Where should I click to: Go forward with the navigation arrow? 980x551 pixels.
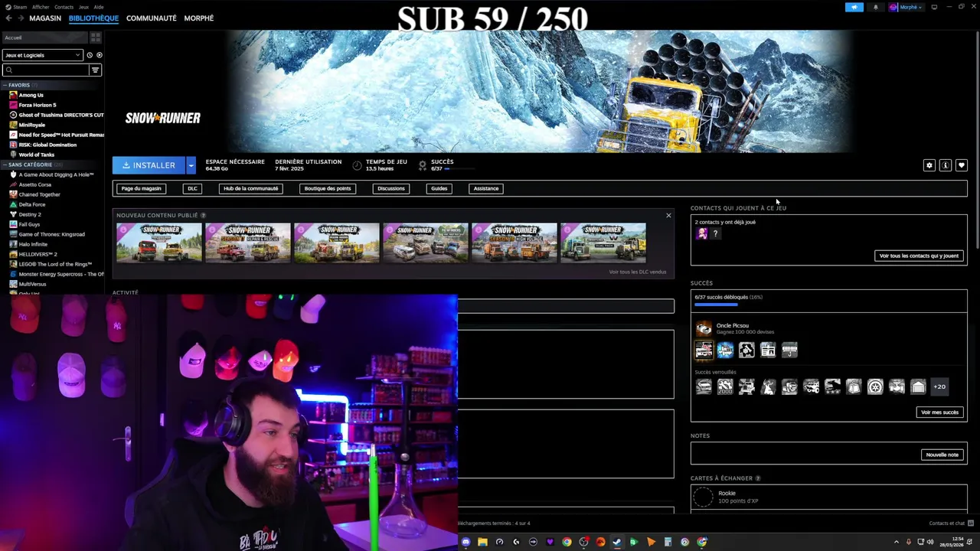coord(20,18)
